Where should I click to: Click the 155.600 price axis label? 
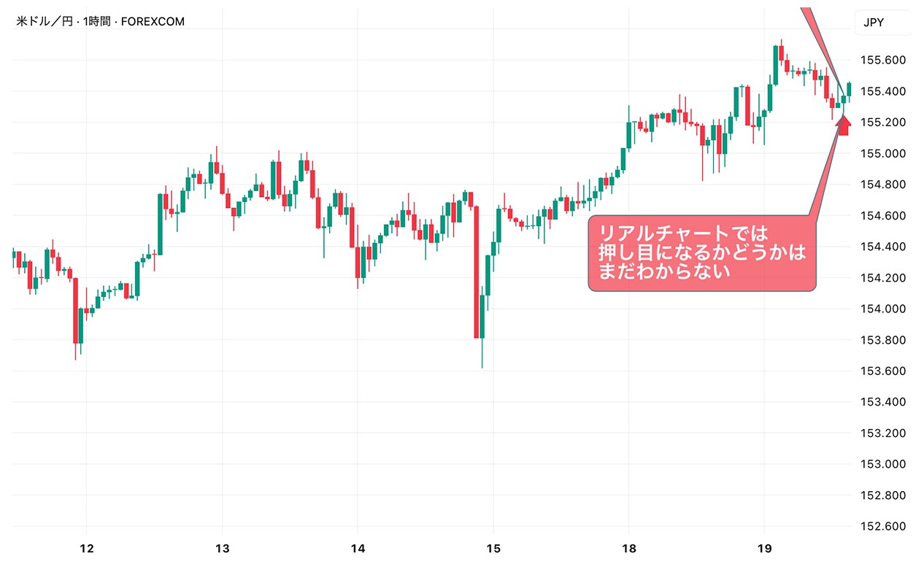[x=882, y=60]
